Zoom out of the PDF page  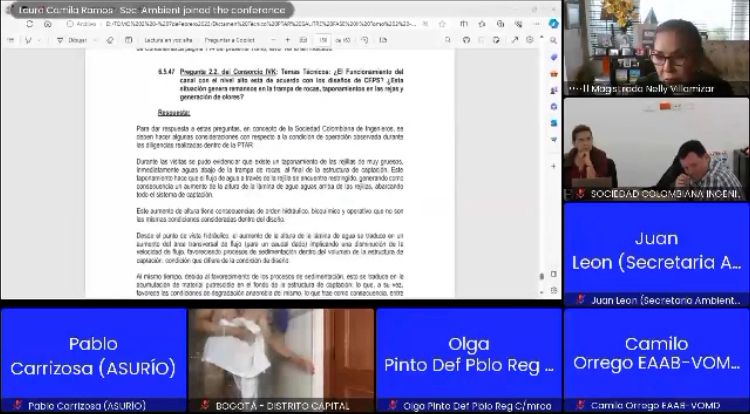point(274,41)
